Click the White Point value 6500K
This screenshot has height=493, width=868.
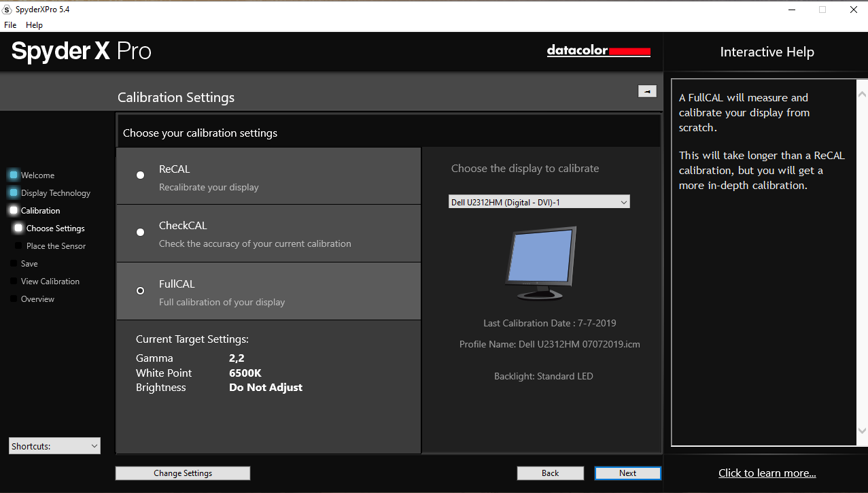(245, 373)
